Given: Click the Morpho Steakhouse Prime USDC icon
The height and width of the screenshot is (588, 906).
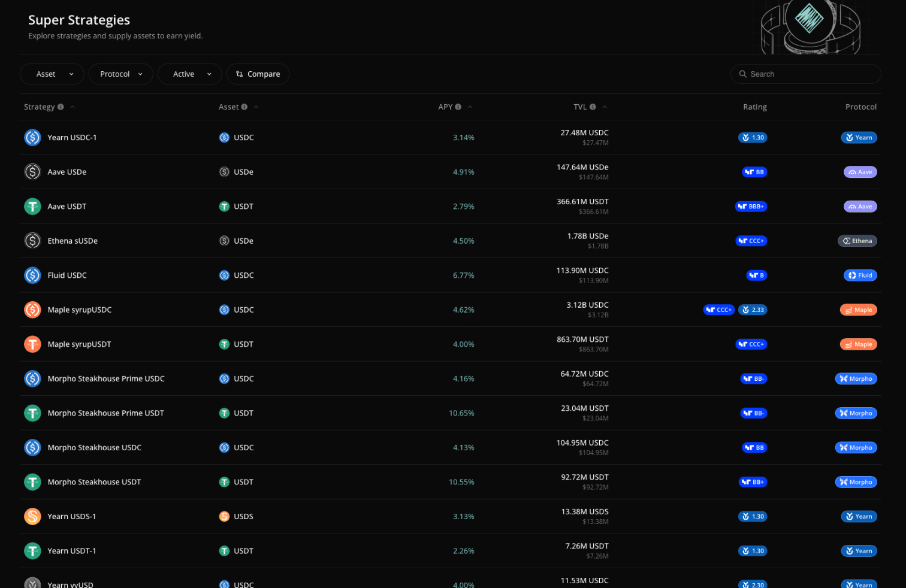Looking at the screenshot, I should [32, 378].
